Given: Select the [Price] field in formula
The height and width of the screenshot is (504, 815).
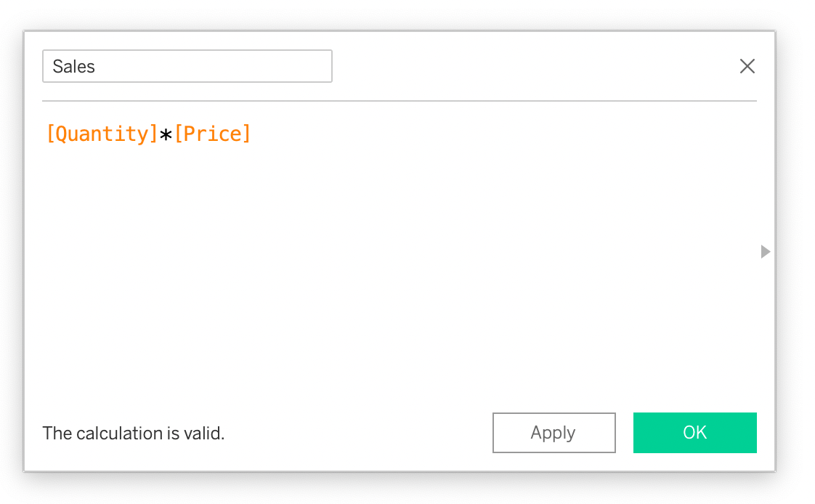Looking at the screenshot, I should pyautogui.click(x=212, y=134).
